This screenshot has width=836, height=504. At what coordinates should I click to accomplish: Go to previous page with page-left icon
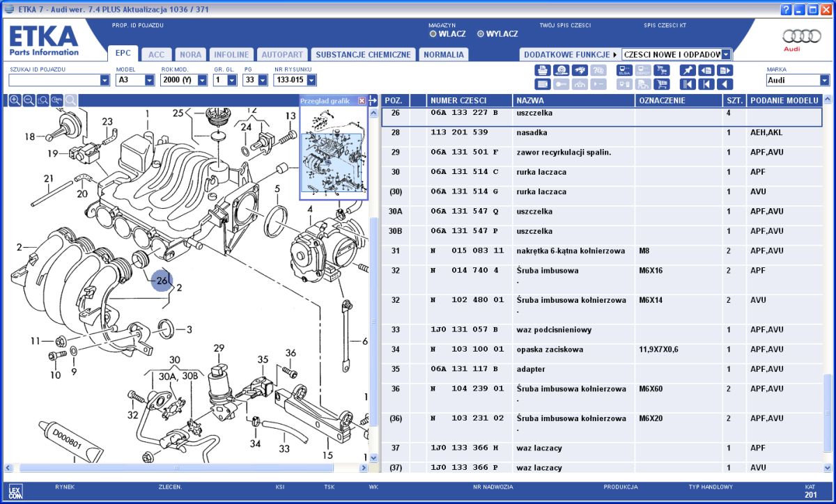coord(706,70)
